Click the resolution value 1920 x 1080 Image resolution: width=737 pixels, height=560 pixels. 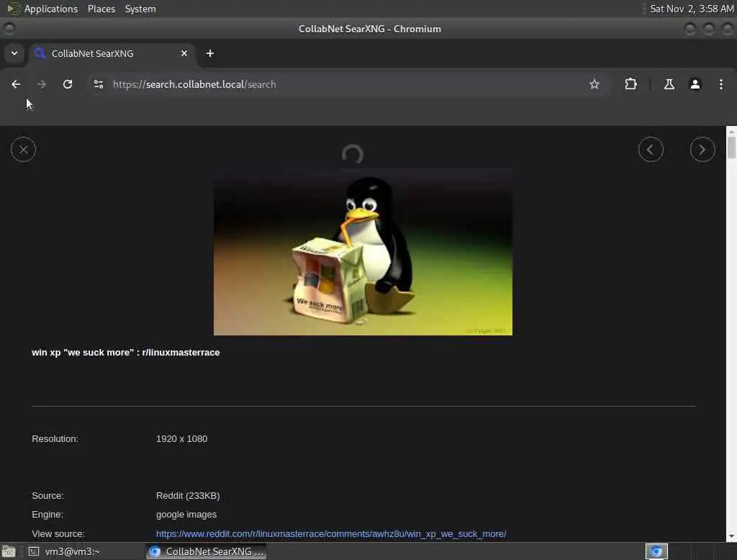coord(181,438)
